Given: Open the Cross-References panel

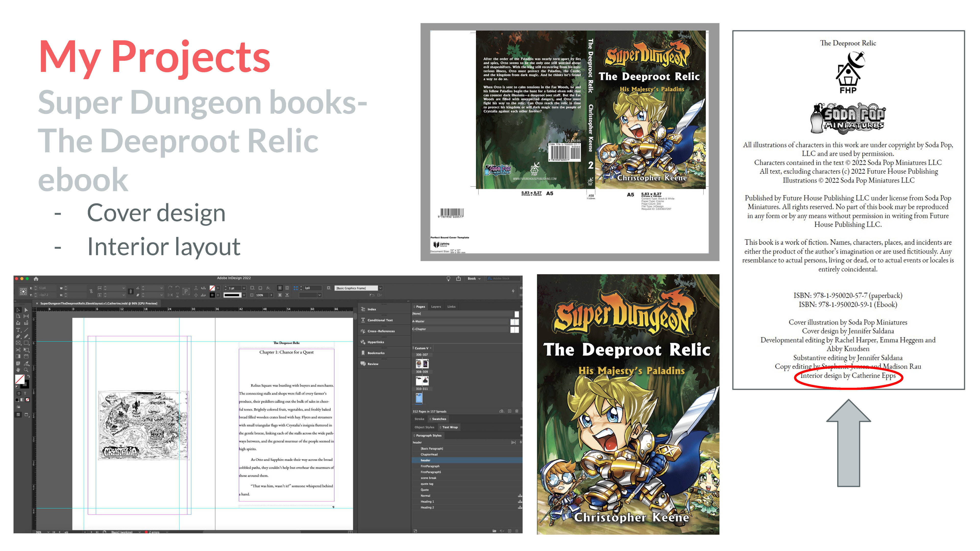Looking at the screenshot, I should 384,331.
